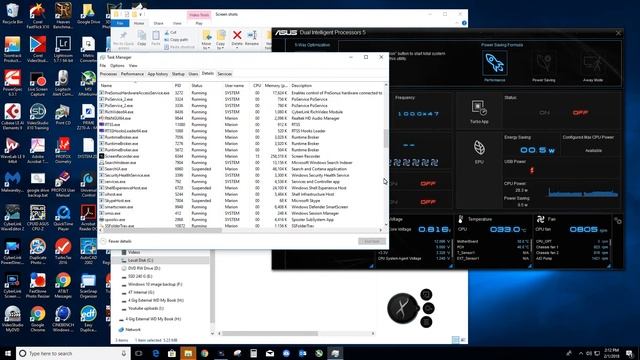Open the Edge browser on taskbar
Screen dimensions: 640x360
(156, 353)
